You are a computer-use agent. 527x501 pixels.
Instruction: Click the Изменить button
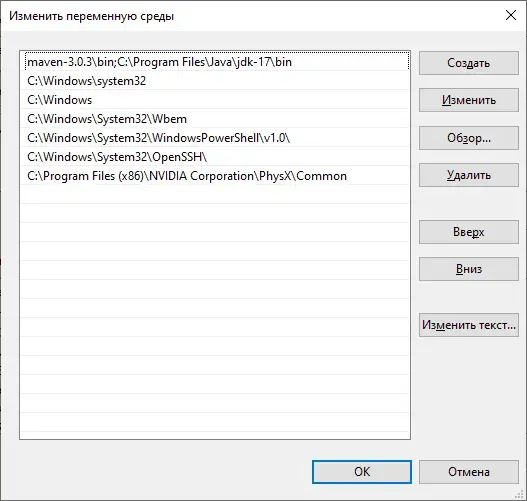[x=469, y=100]
